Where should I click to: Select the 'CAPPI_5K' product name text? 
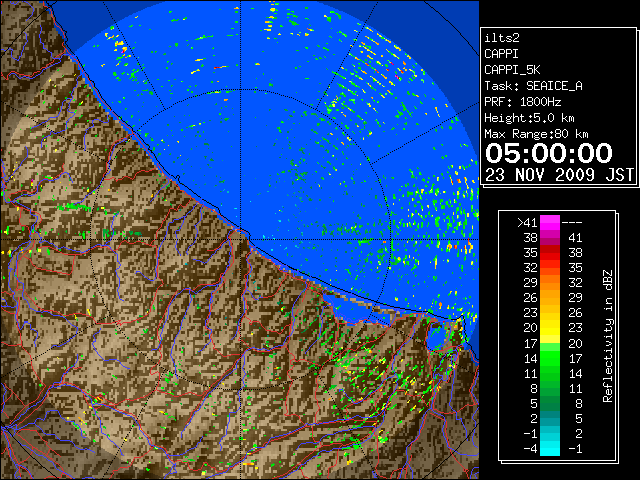click(x=512, y=70)
